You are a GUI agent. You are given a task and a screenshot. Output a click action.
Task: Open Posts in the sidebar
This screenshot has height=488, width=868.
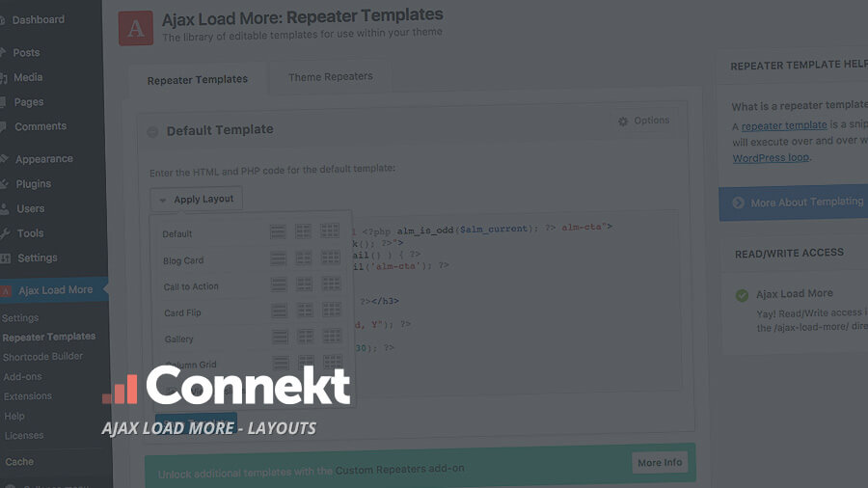pyautogui.click(x=26, y=53)
